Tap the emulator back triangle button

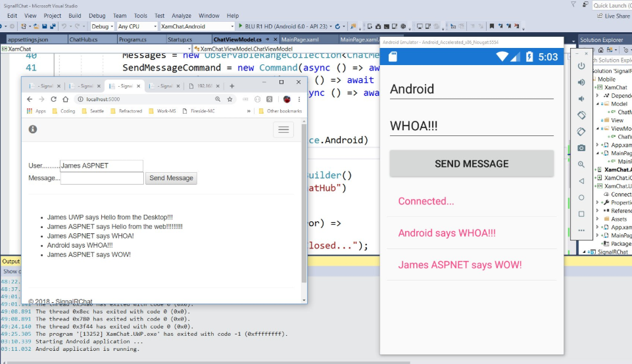pyautogui.click(x=581, y=181)
